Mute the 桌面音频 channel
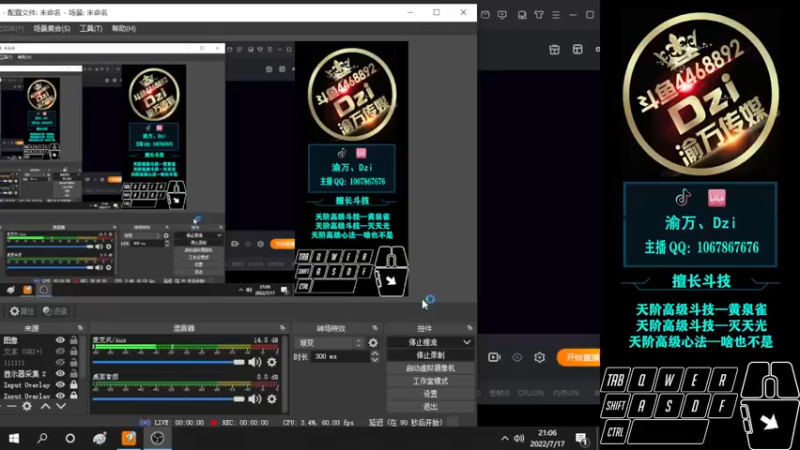This screenshot has width=800, height=450. pos(255,399)
